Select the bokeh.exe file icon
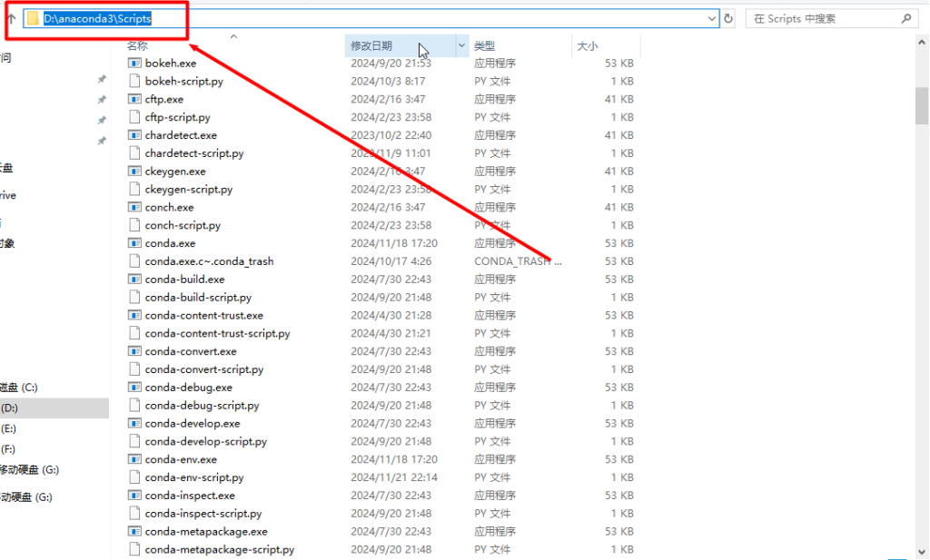 [134, 63]
